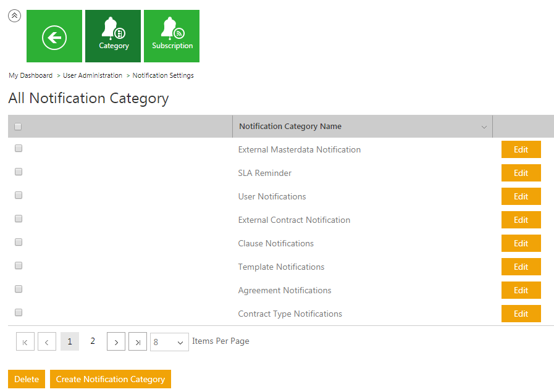Open the Subscription bell tile
Image resolution: width=554 pixels, height=392 pixels.
(x=172, y=36)
